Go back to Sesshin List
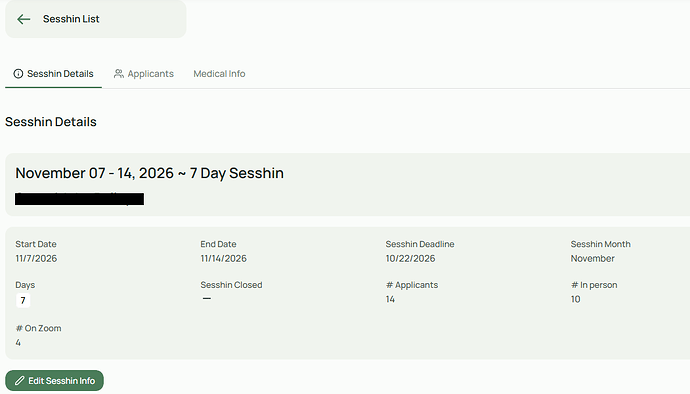 pos(95,19)
